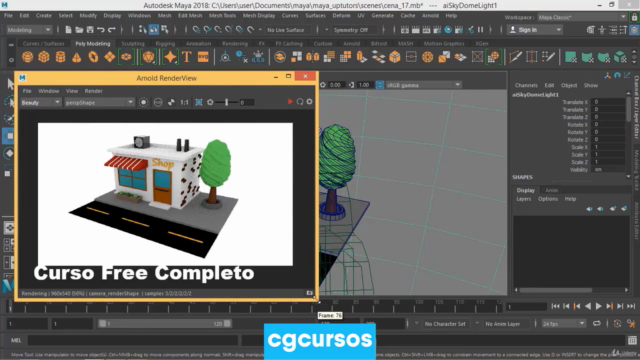Open the Beauty AOV dropdown
This screenshot has width=640, height=360.
(x=40, y=102)
